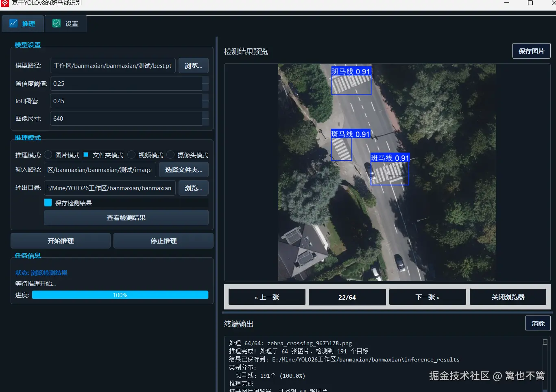Click the 100% progress bar

point(120,295)
